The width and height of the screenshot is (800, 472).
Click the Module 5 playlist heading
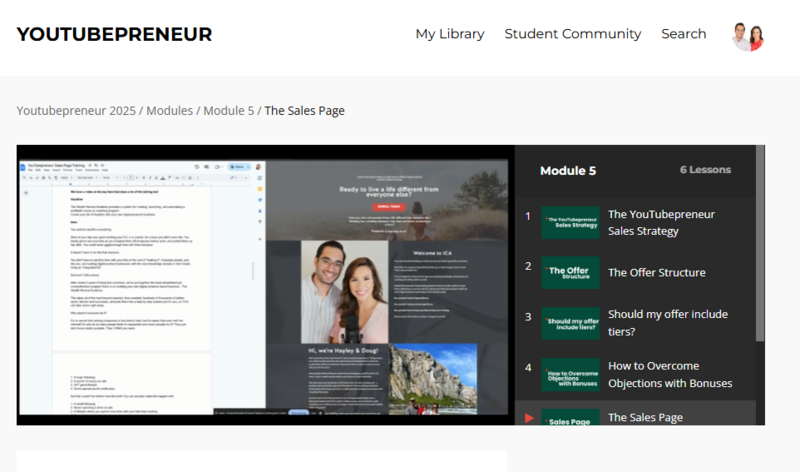(568, 171)
